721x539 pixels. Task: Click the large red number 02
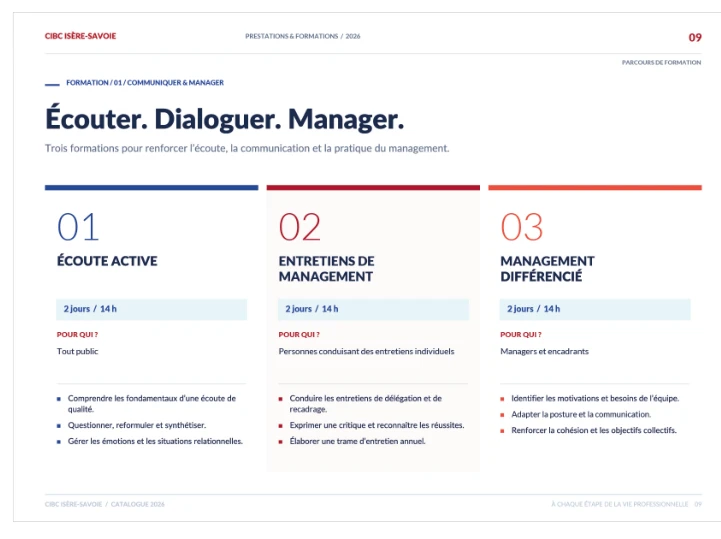pos(299,227)
